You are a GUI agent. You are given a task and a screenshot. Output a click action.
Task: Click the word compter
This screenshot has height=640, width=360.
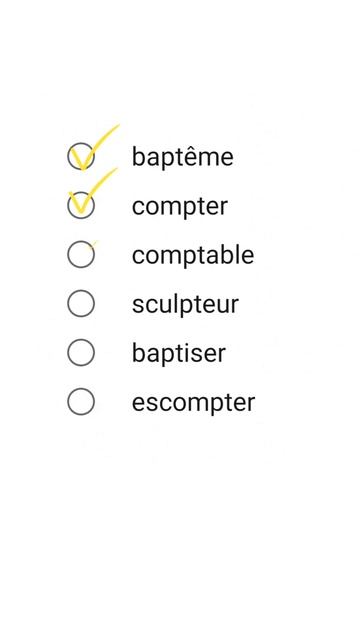(180, 207)
